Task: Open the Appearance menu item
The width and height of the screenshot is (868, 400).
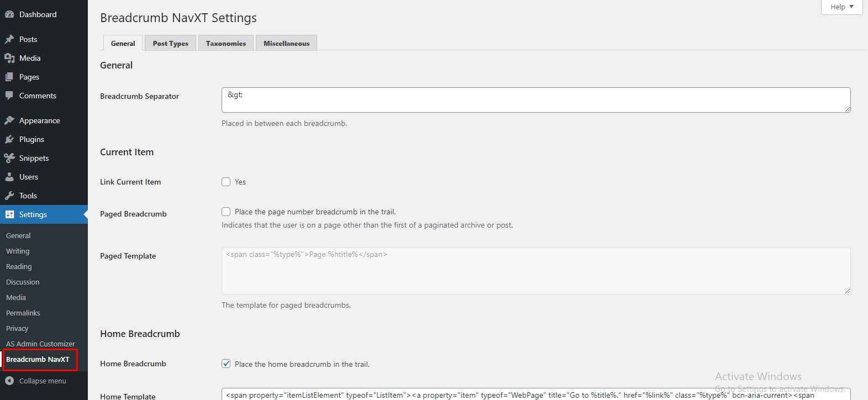Action: (44, 120)
